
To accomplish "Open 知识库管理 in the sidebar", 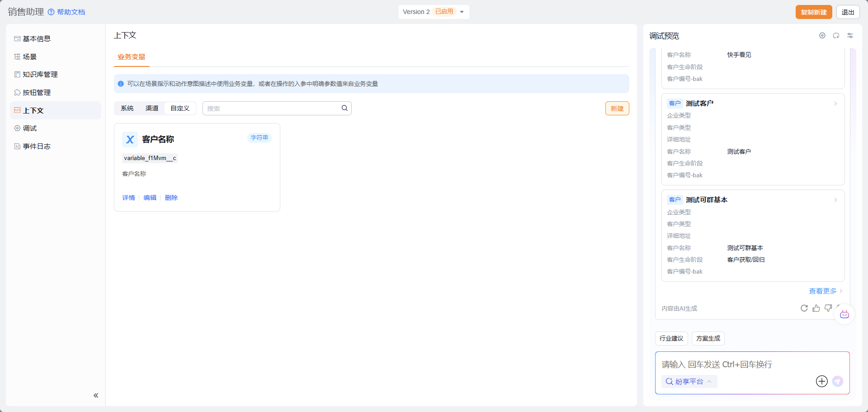I will click(40, 75).
